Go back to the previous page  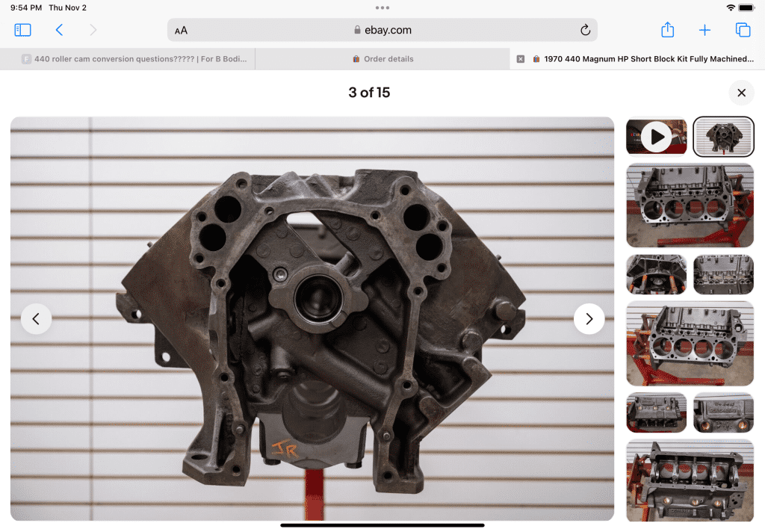[60, 30]
